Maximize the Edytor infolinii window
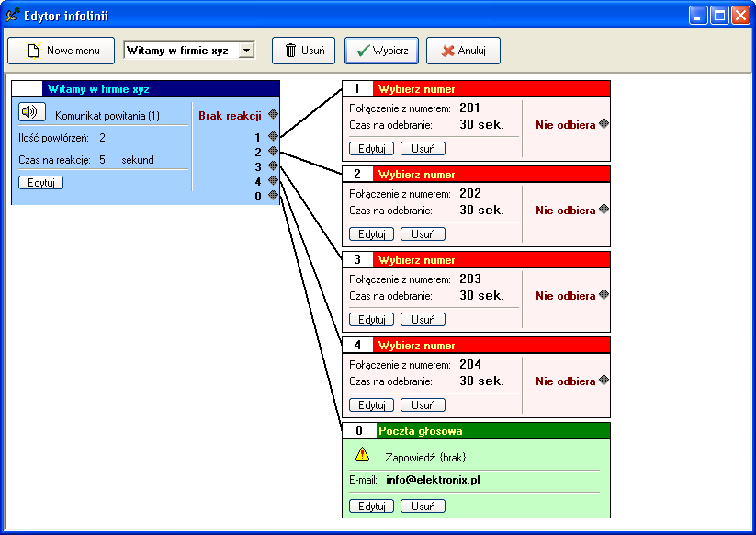Viewport: 756px width, 535px height. pyautogui.click(x=719, y=16)
